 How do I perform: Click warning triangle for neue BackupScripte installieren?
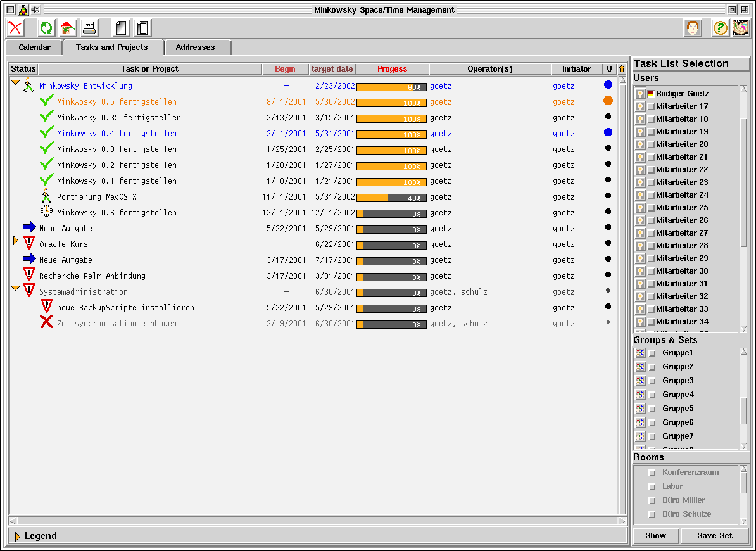coord(46,306)
